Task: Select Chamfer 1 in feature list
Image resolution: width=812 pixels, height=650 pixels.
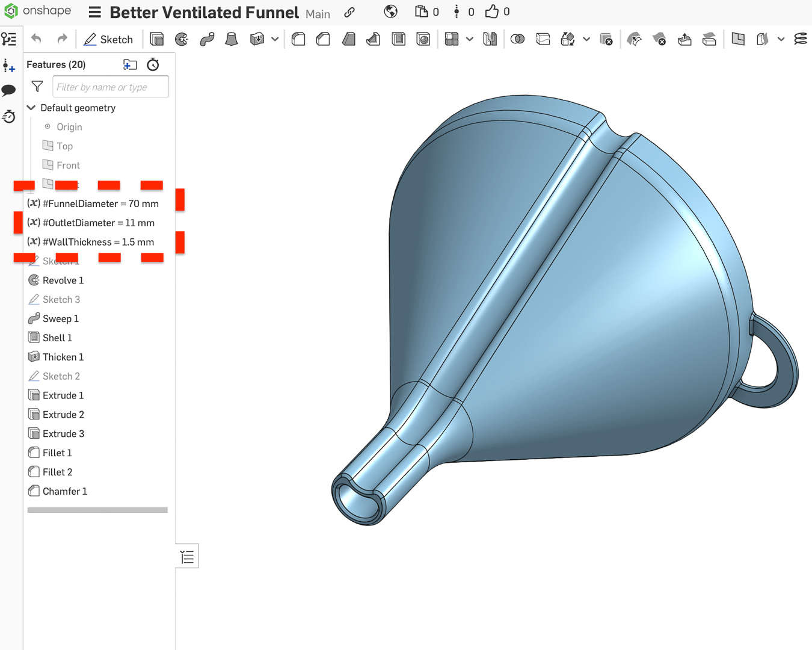Action: [58, 491]
